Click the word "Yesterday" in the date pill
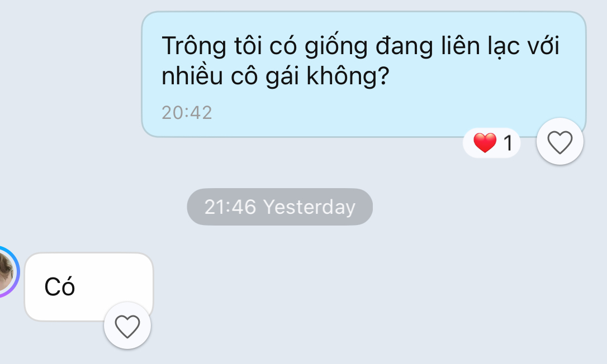Screen dimensions: 607x364 (309, 207)
